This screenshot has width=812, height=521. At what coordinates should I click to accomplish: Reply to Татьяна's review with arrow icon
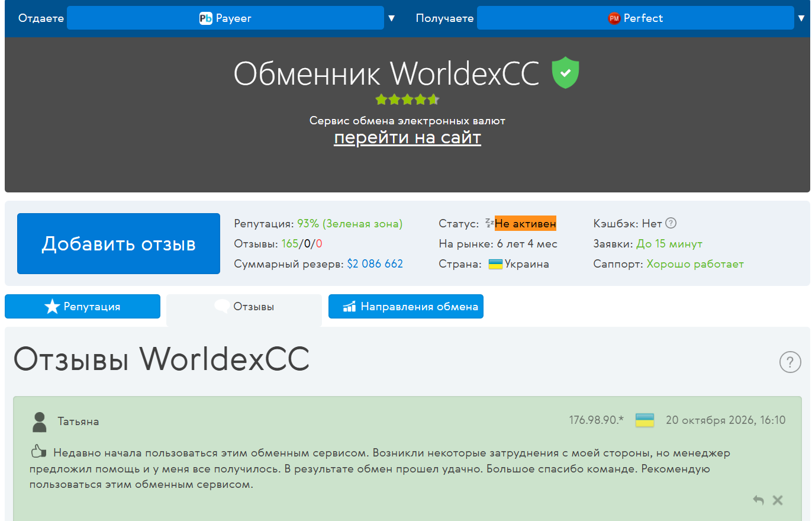pyautogui.click(x=758, y=500)
